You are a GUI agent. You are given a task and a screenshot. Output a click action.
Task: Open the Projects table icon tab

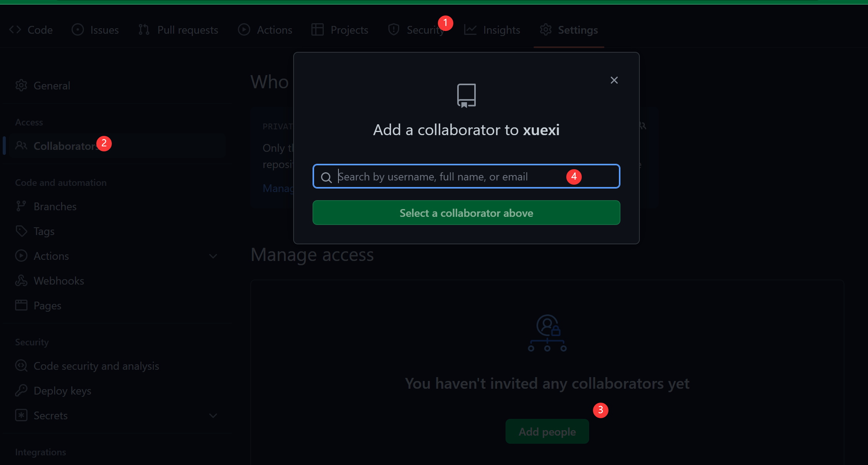pyautogui.click(x=318, y=30)
